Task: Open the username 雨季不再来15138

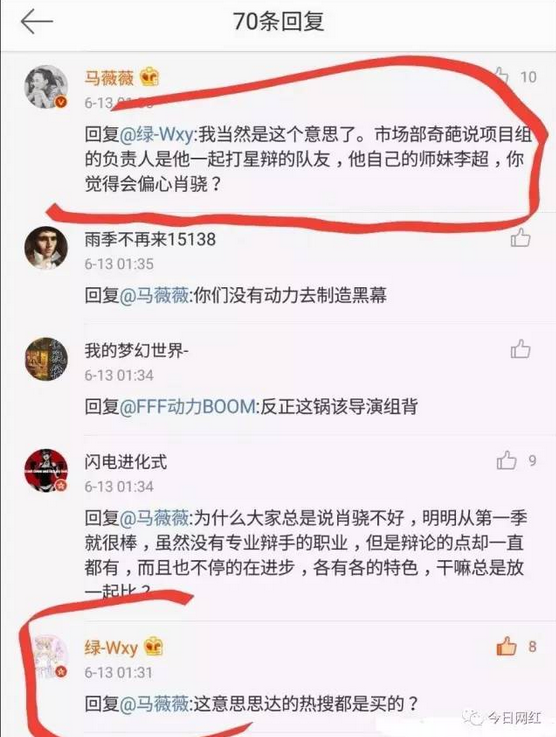Action: pyautogui.click(x=150, y=239)
